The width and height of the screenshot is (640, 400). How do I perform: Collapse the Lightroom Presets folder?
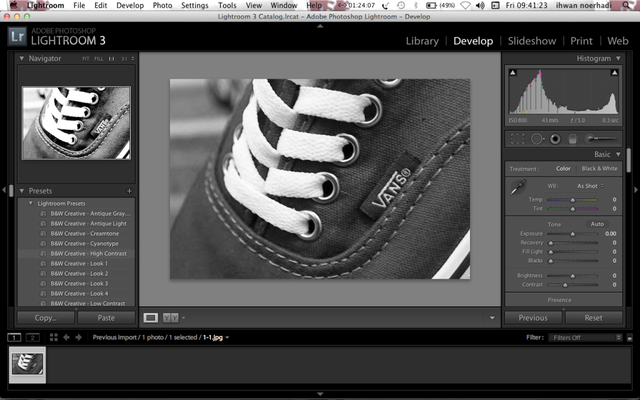pyautogui.click(x=30, y=203)
